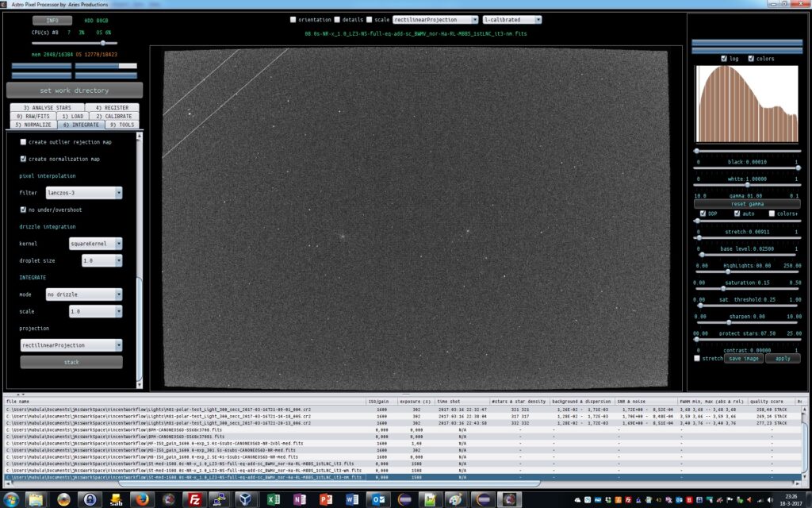Screen dimensions: 812x508
Task: Toggle the scale checkbox in top bar
Action: click(370, 20)
